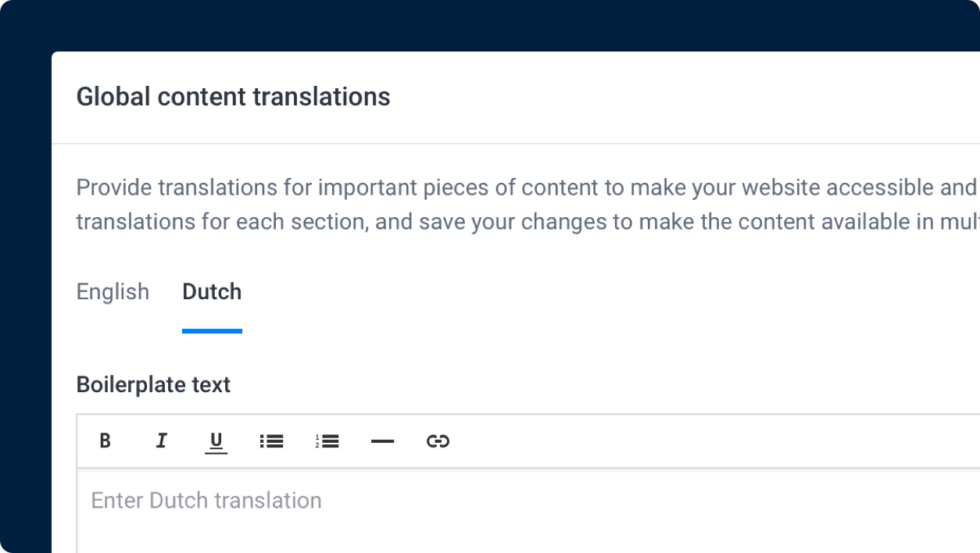Select the chain link icon on the toolbar
This screenshot has height=553, width=980.
pyautogui.click(x=438, y=441)
